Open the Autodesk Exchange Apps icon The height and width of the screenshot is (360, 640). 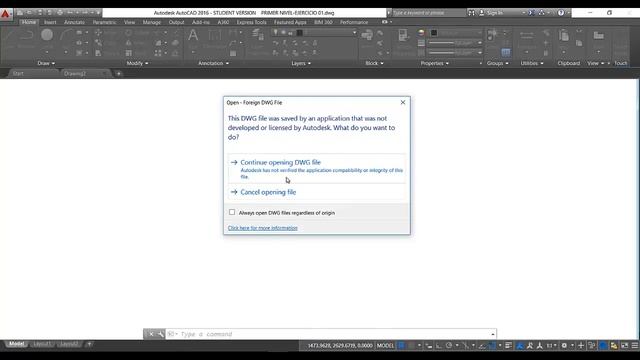tap(531, 13)
